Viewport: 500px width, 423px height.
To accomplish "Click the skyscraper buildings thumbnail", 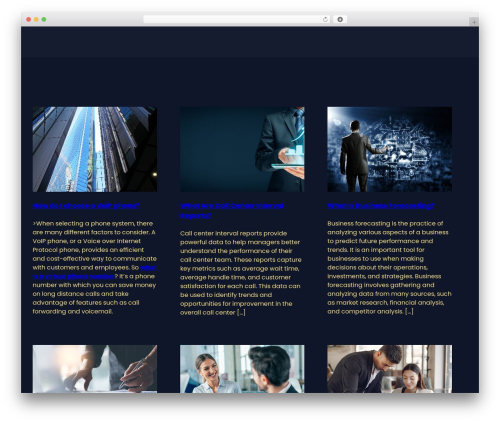I will (x=95, y=149).
